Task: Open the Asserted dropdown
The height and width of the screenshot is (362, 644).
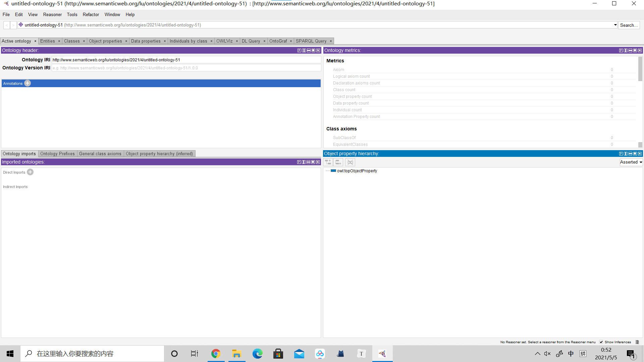Action: tap(631, 162)
